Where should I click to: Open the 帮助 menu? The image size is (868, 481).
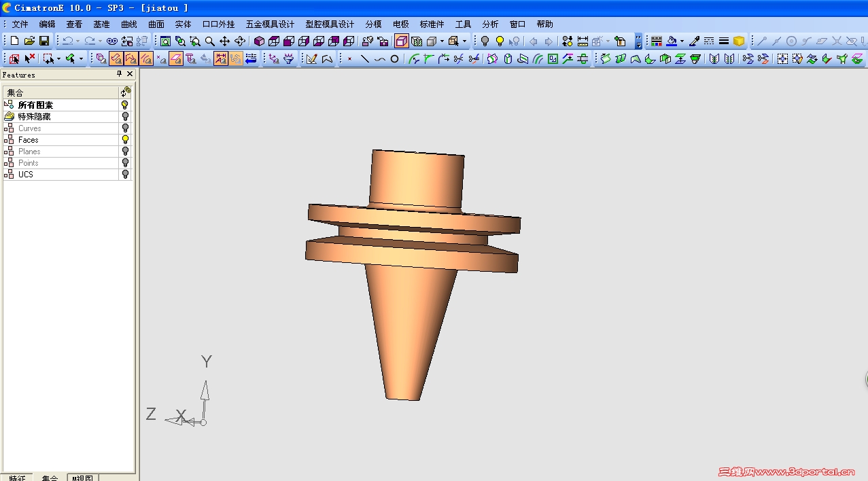[544, 24]
